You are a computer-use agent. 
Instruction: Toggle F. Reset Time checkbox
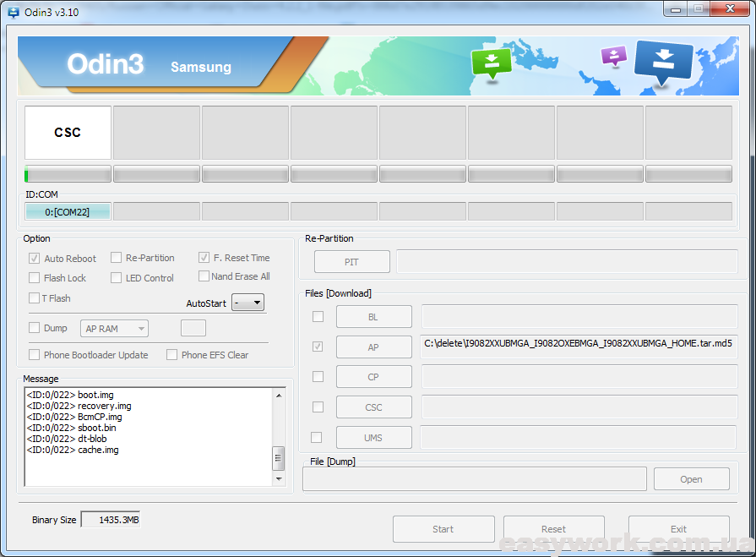(204, 258)
